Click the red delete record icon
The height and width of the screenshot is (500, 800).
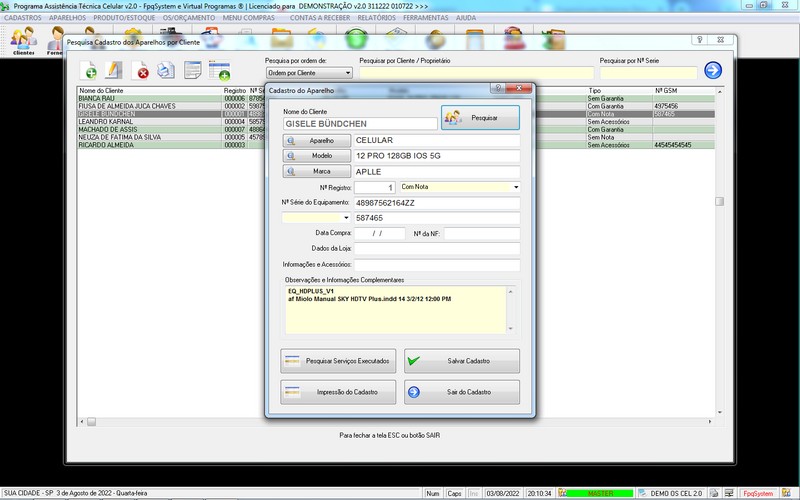[x=142, y=70]
